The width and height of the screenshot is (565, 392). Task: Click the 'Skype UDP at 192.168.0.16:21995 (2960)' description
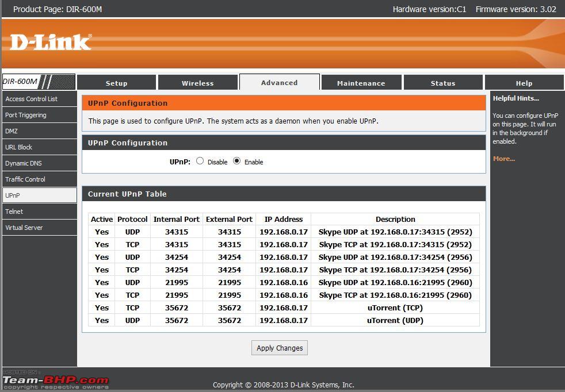[395, 282]
